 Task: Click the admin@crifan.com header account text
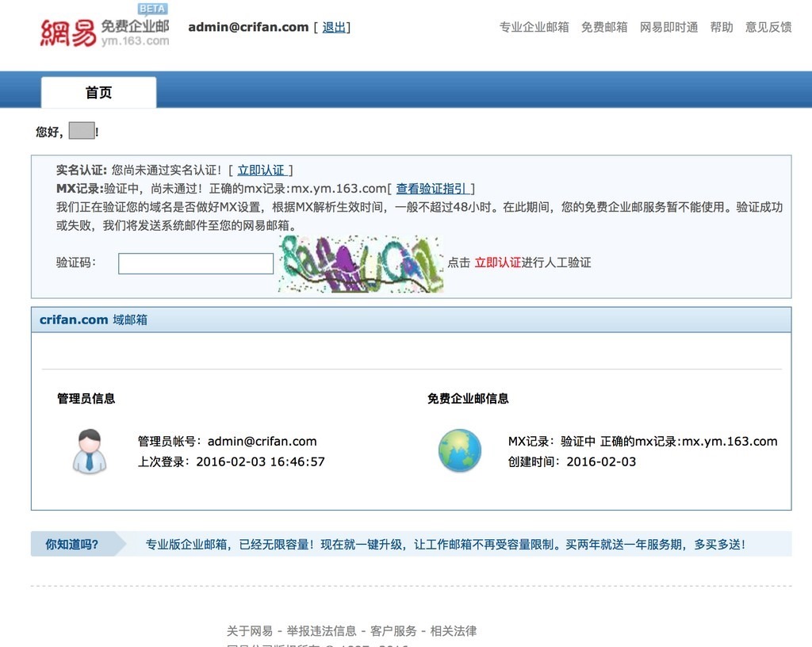point(248,27)
